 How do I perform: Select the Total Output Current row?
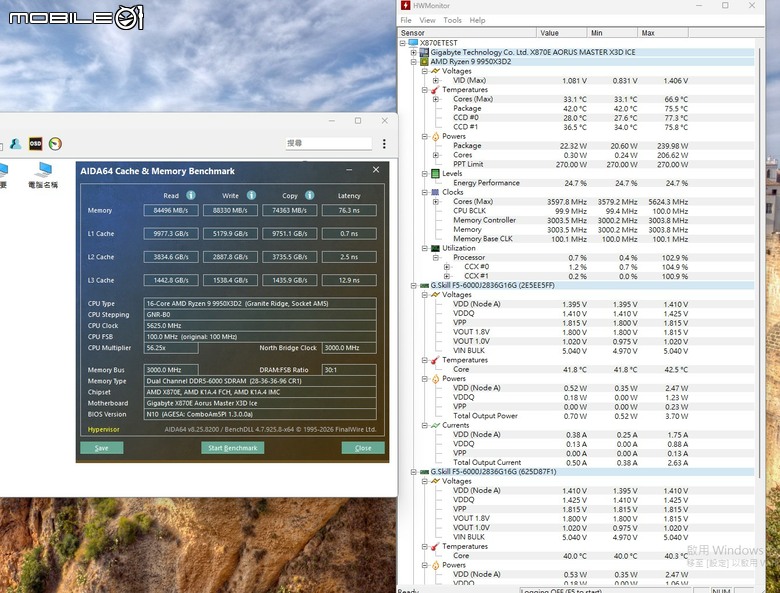click(x=577, y=463)
